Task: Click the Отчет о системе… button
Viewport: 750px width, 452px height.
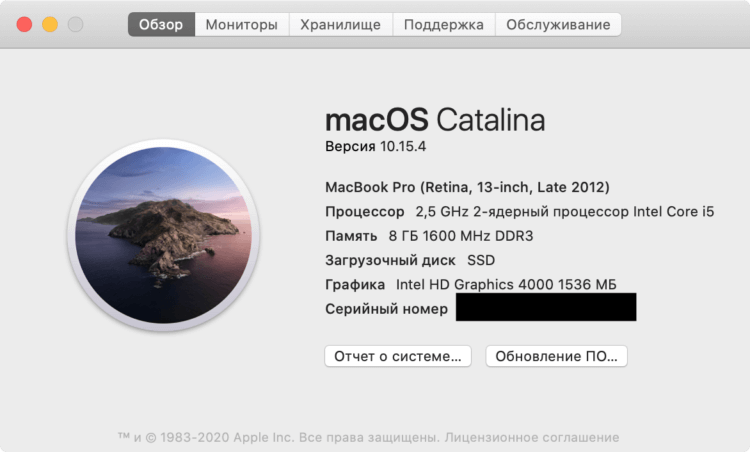Action: point(398,356)
